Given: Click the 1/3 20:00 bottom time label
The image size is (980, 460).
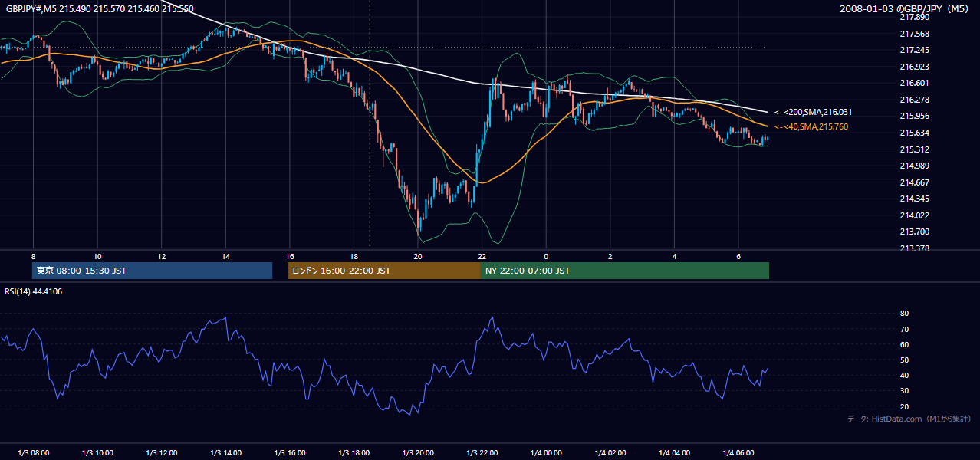Looking at the screenshot, I should pos(418,452).
